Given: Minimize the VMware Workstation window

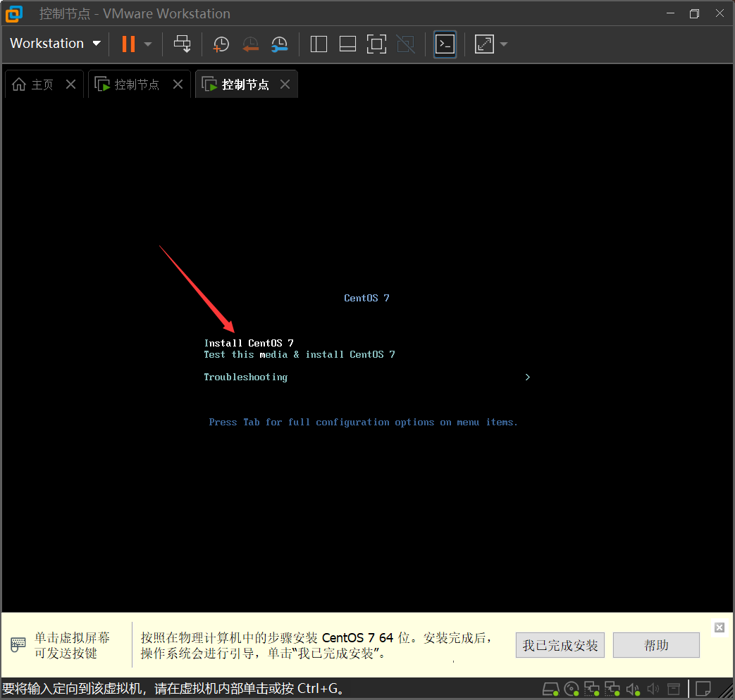Looking at the screenshot, I should (670, 13).
